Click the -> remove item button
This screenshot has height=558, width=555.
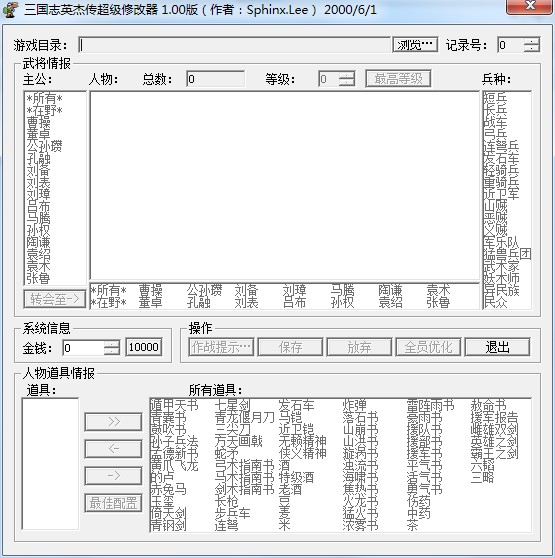(113, 476)
